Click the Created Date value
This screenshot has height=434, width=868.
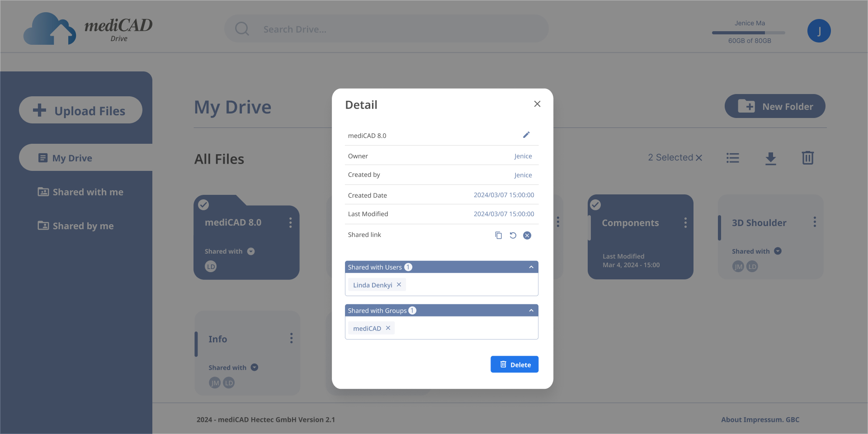click(x=504, y=195)
